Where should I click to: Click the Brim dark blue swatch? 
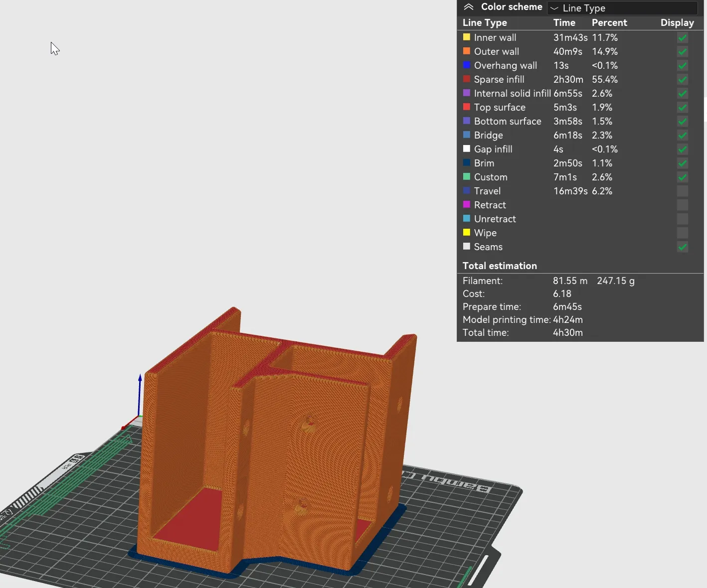467,162
